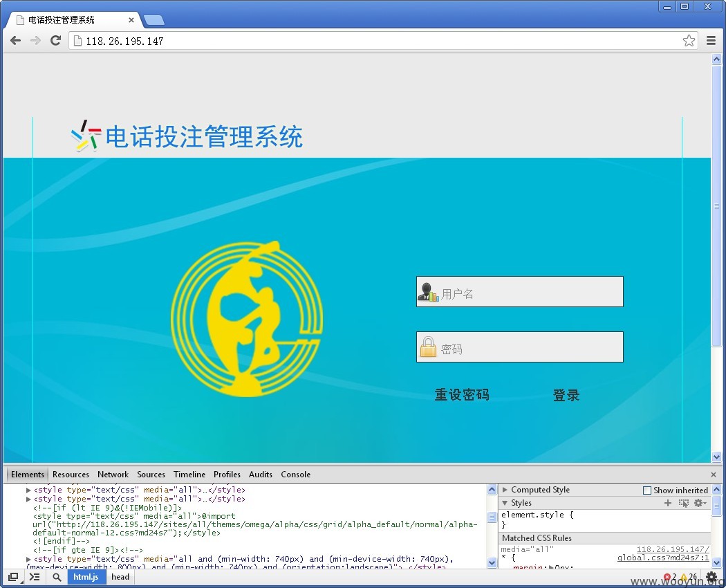This screenshot has height=588, width=726.
Task: Click the <!--[if gte IE 9]><!--> comment line
Action: tap(88, 550)
